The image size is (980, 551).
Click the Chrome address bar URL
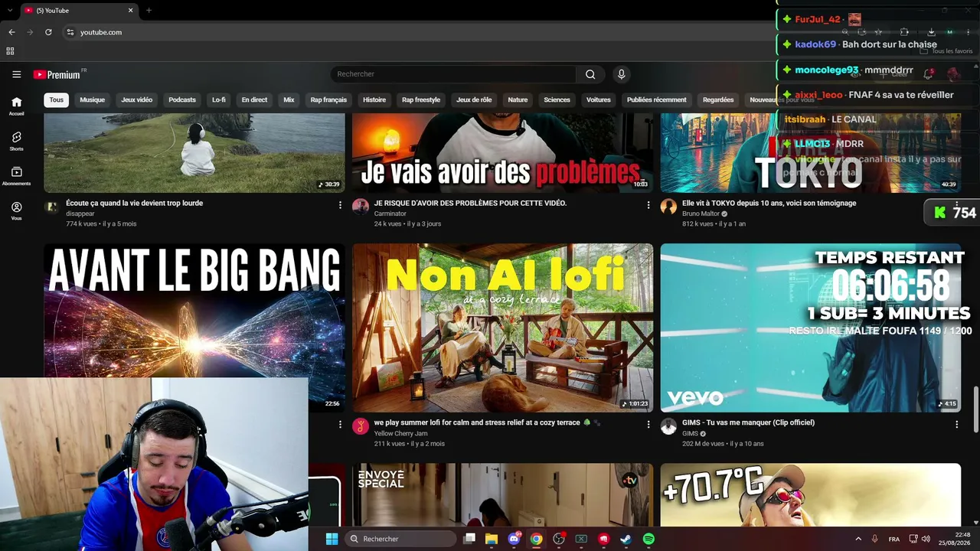[101, 32]
